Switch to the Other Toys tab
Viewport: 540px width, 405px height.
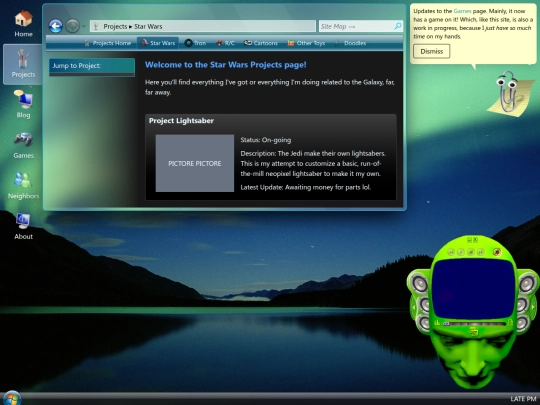click(306, 43)
